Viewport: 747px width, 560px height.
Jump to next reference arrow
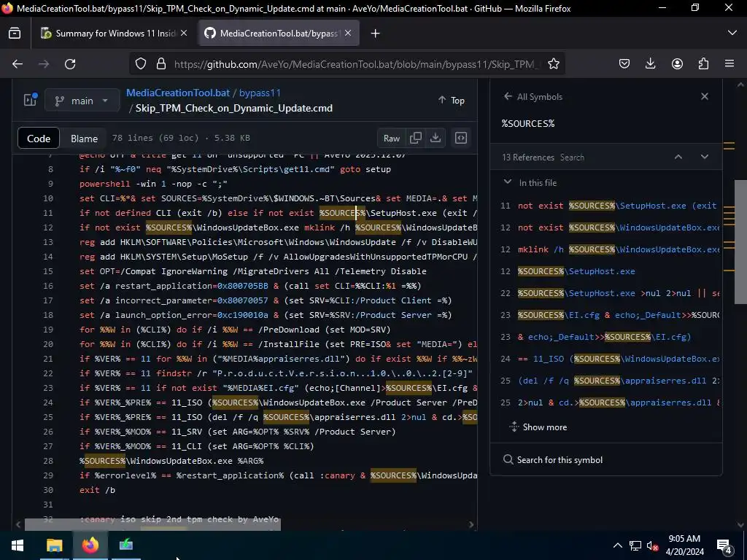tap(705, 157)
